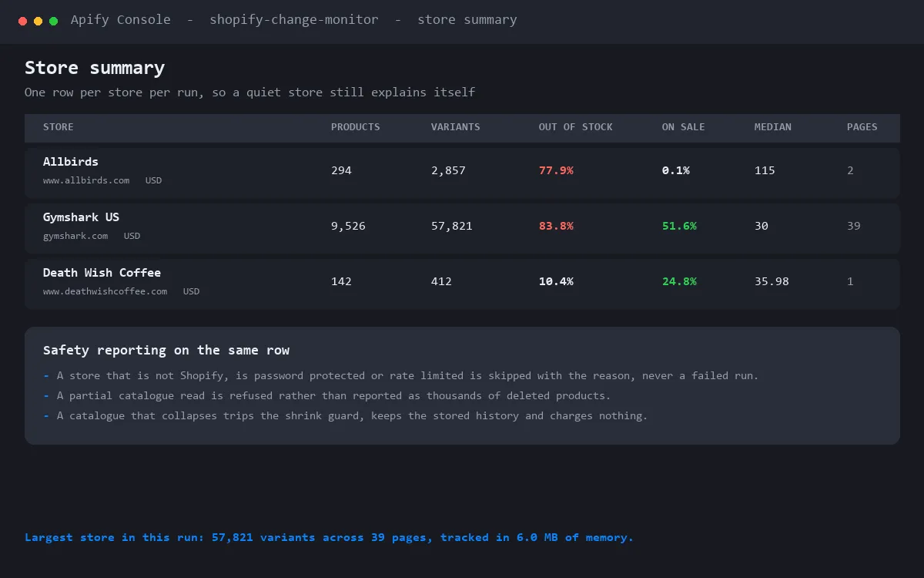
Task: Click the Safety reporting on the same row heading
Action: [166, 350]
